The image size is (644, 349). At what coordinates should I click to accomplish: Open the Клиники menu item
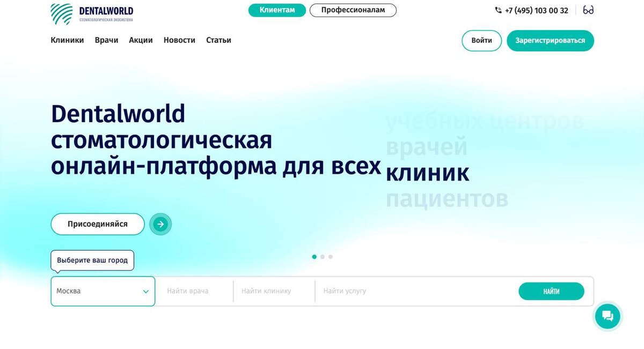67,40
